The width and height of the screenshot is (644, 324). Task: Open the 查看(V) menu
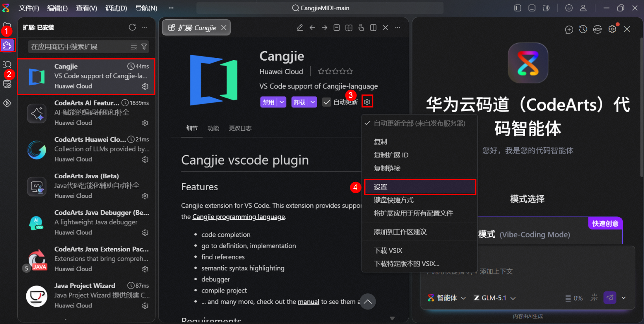pos(87,8)
